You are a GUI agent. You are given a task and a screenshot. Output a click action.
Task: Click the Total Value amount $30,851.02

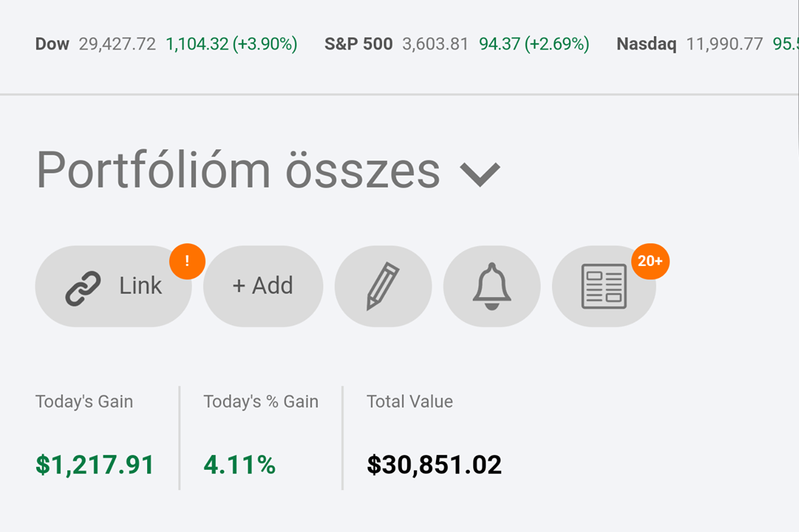[x=434, y=465]
